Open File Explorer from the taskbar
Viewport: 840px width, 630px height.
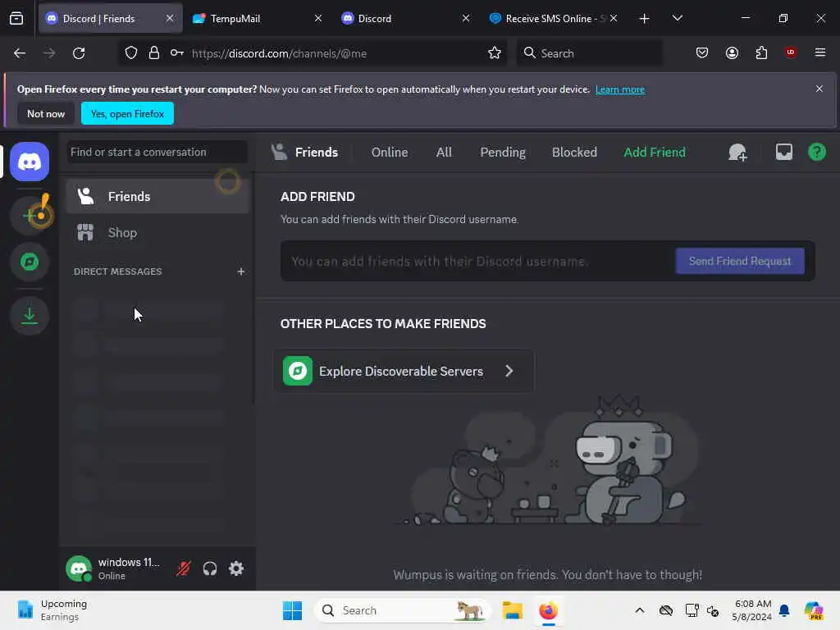(512, 610)
